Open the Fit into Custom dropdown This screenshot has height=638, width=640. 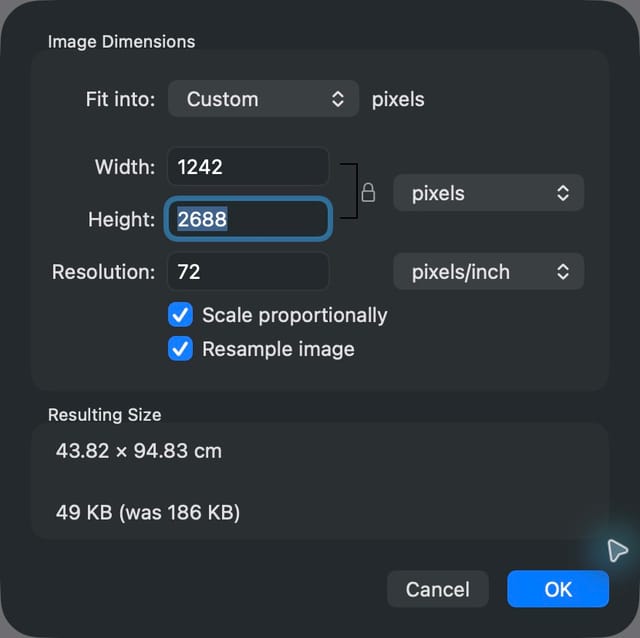[x=263, y=99]
